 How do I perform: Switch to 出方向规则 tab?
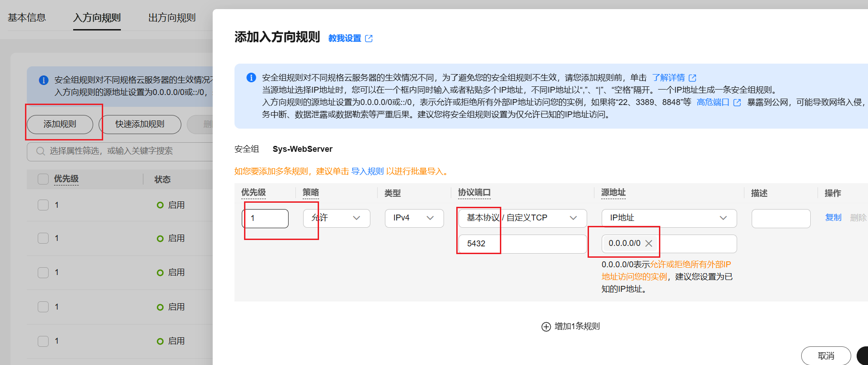[x=172, y=18]
